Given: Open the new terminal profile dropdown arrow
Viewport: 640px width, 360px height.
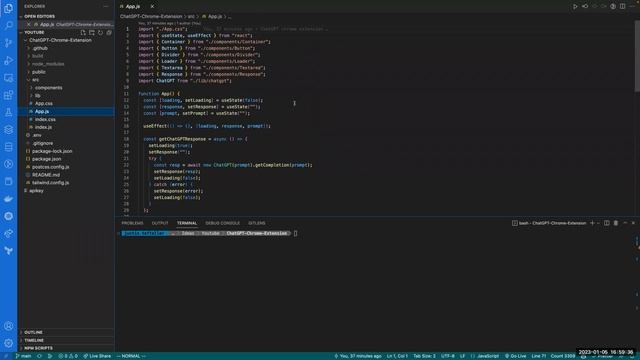Looking at the screenshot, I should coord(598,223).
